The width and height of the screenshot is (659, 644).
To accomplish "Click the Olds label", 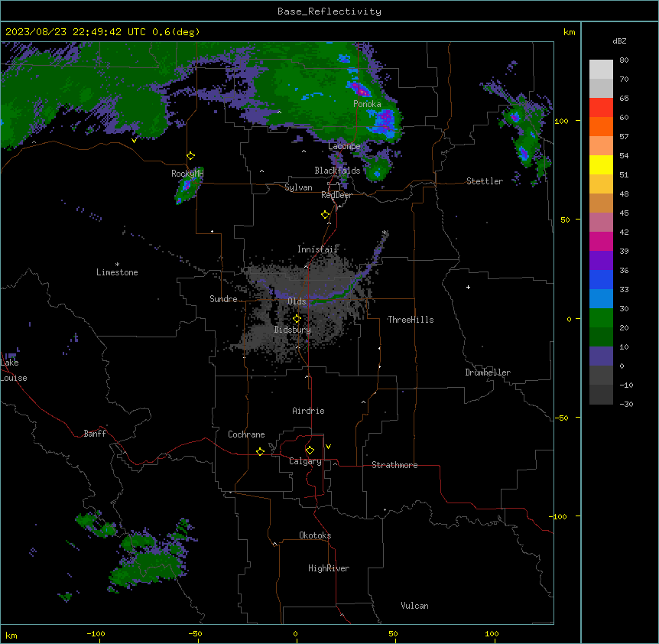I will click(297, 301).
